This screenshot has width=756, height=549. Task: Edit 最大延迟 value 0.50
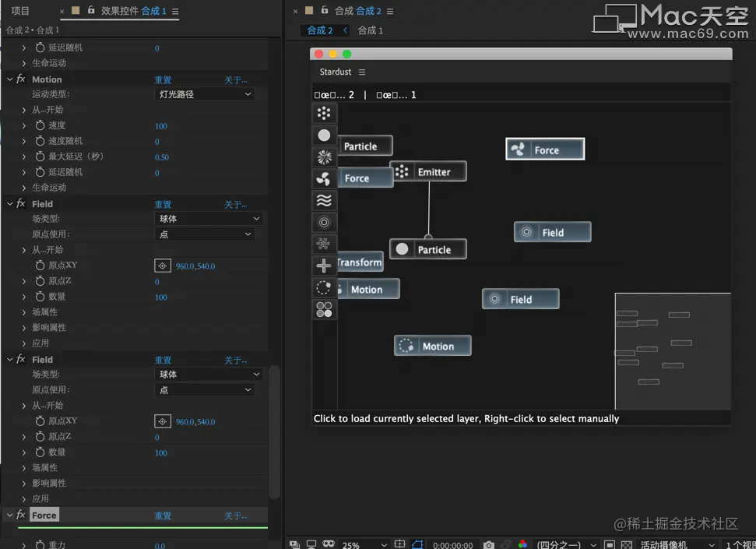point(162,157)
